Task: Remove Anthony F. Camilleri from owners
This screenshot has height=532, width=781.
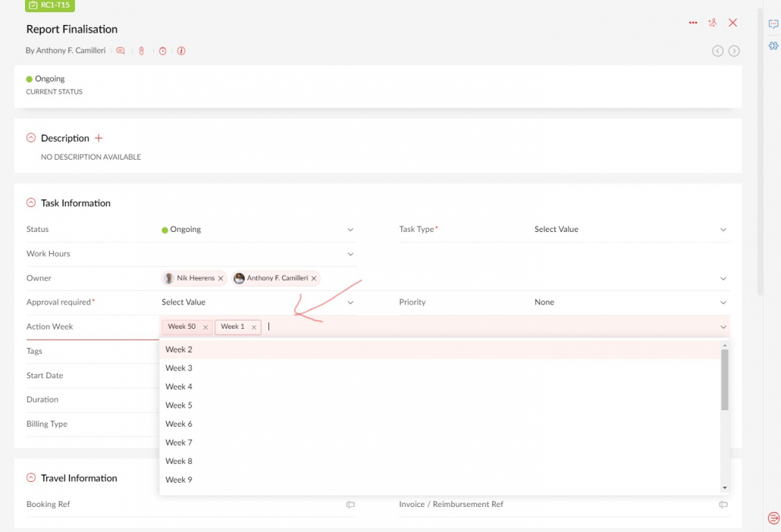Action: pos(314,278)
